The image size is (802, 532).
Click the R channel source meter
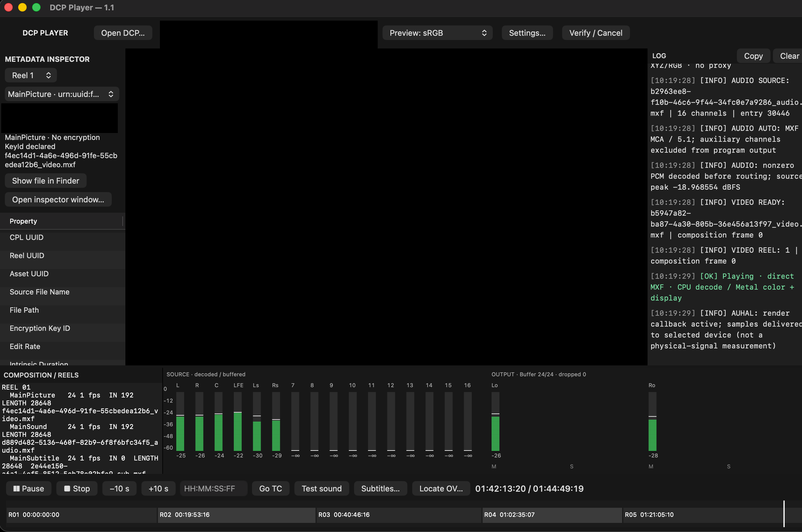click(199, 421)
